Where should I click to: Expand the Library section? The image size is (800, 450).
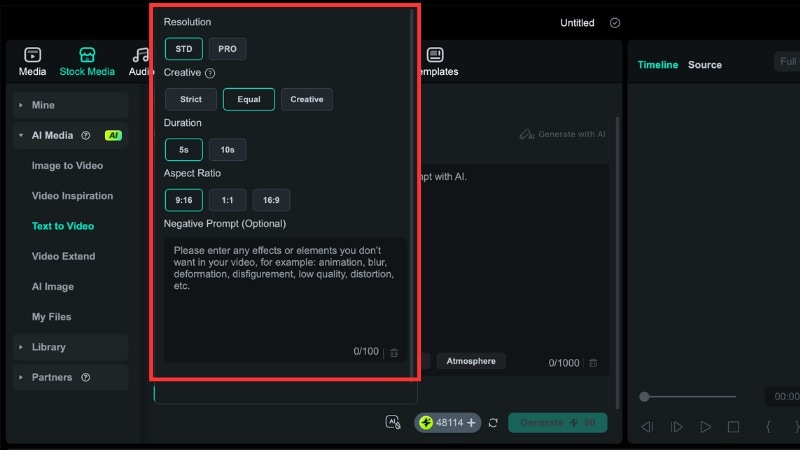point(70,347)
